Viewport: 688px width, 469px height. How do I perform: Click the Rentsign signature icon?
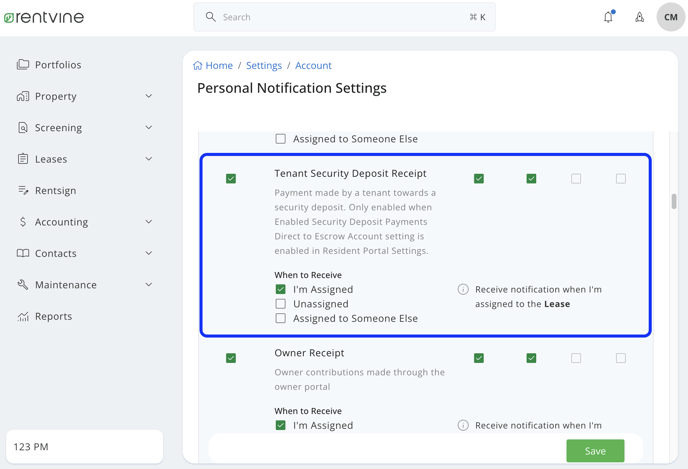point(23,190)
